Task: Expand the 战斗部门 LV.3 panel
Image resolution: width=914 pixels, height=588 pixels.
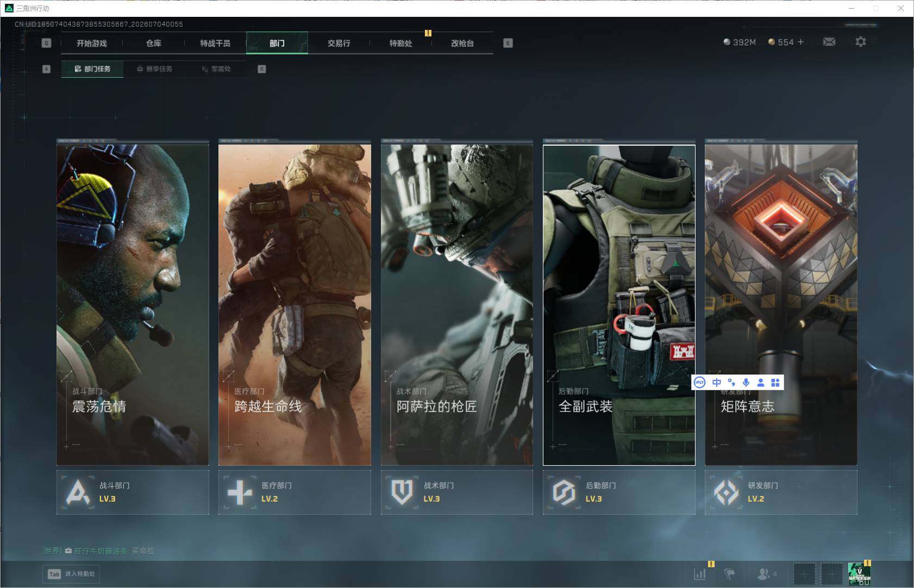Action: (133, 492)
